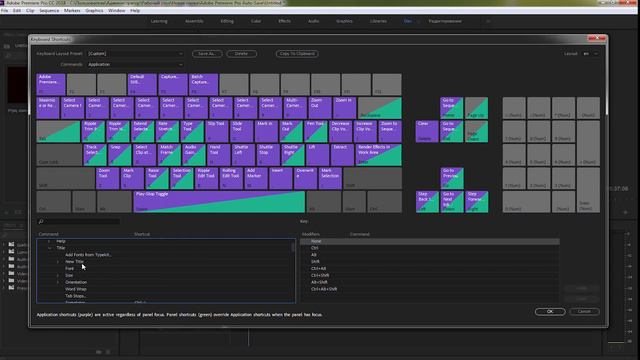Click the Step Back left-arrow key
The width and height of the screenshot is (640, 360).
point(427,202)
